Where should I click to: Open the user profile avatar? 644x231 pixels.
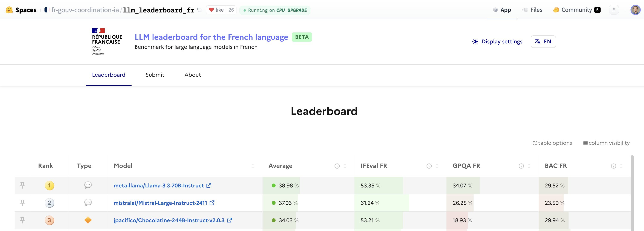(x=635, y=10)
